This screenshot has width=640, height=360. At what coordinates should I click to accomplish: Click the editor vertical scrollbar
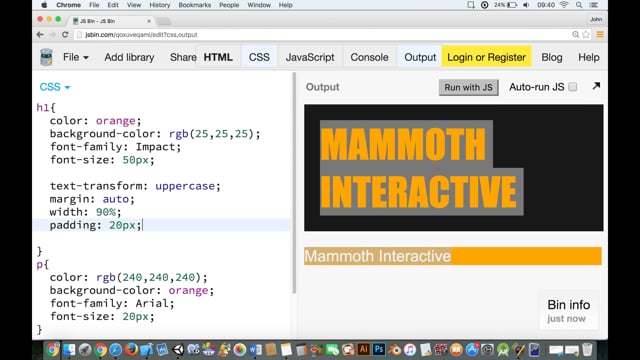[294, 184]
